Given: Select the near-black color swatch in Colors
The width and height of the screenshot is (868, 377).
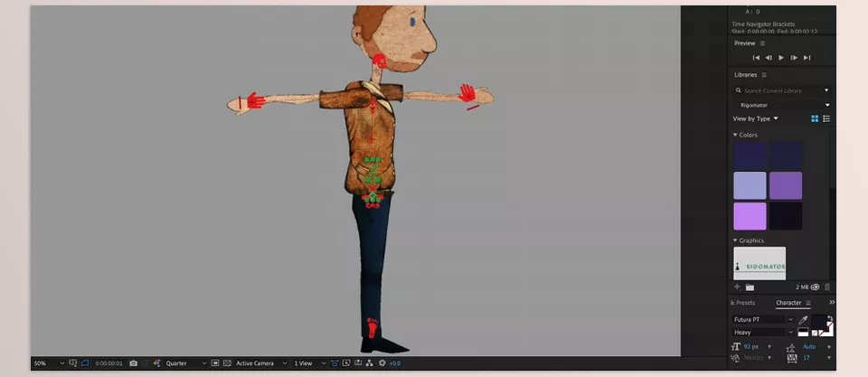Looking at the screenshot, I should point(786,216).
